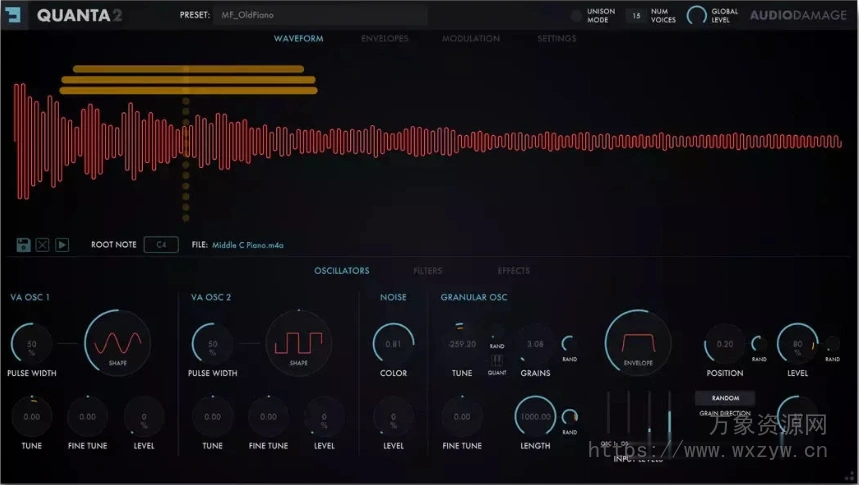The height and width of the screenshot is (485, 859).
Task: Open the Settings tab
Action: click(557, 38)
